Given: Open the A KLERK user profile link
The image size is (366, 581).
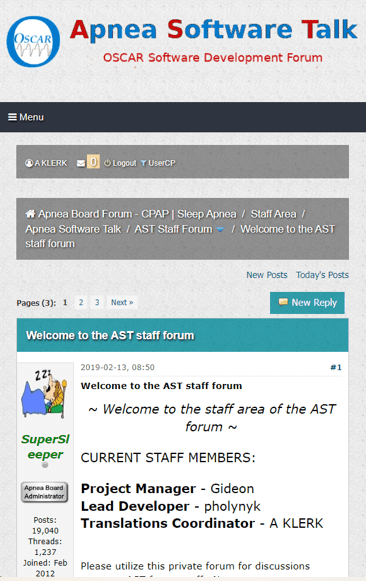Looking at the screenshot, I should 51,163.
